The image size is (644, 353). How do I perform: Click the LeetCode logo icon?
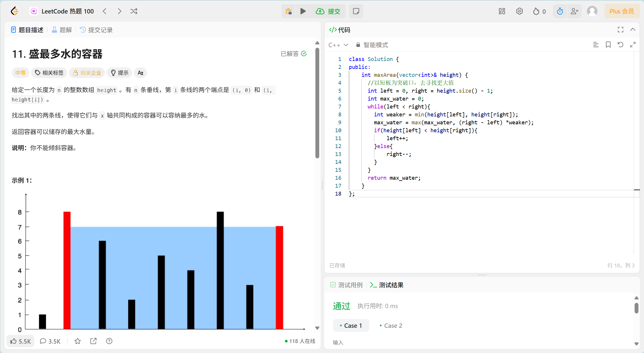[14, 11]
